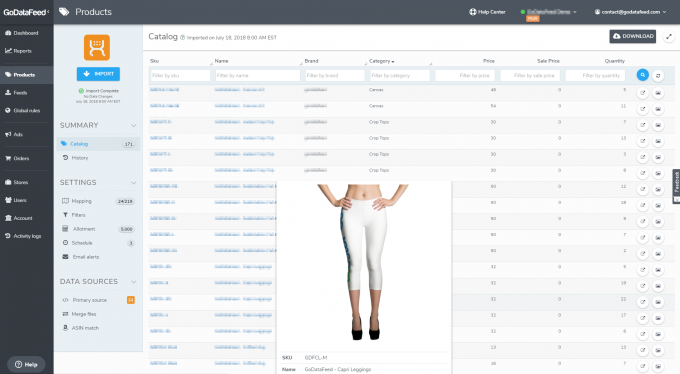The image size is (680, 374).
Task: Open the store selector dropdown in header
Action: pos(549,12)
